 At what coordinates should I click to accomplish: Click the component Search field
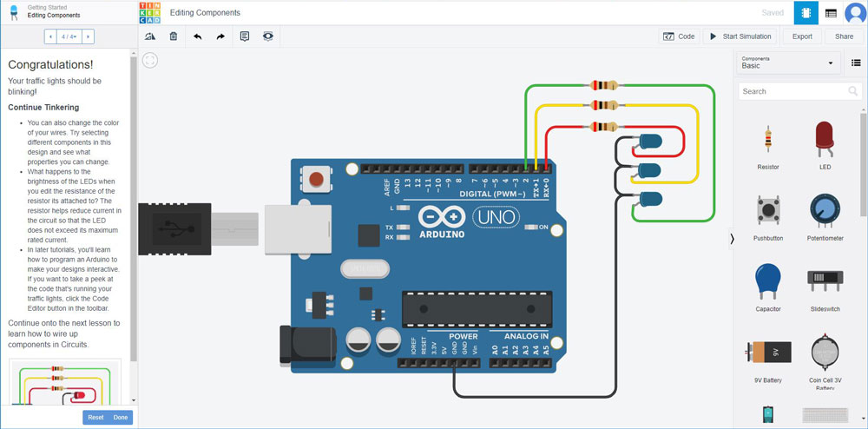792,91
